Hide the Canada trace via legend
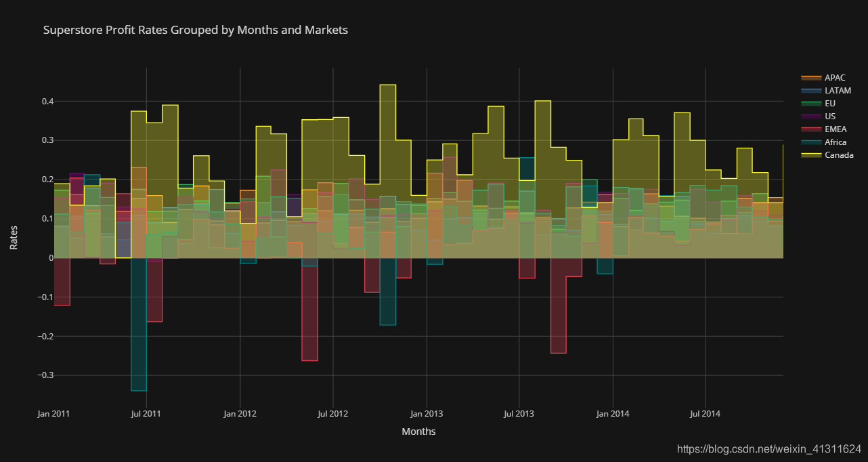 coord(827,155)
